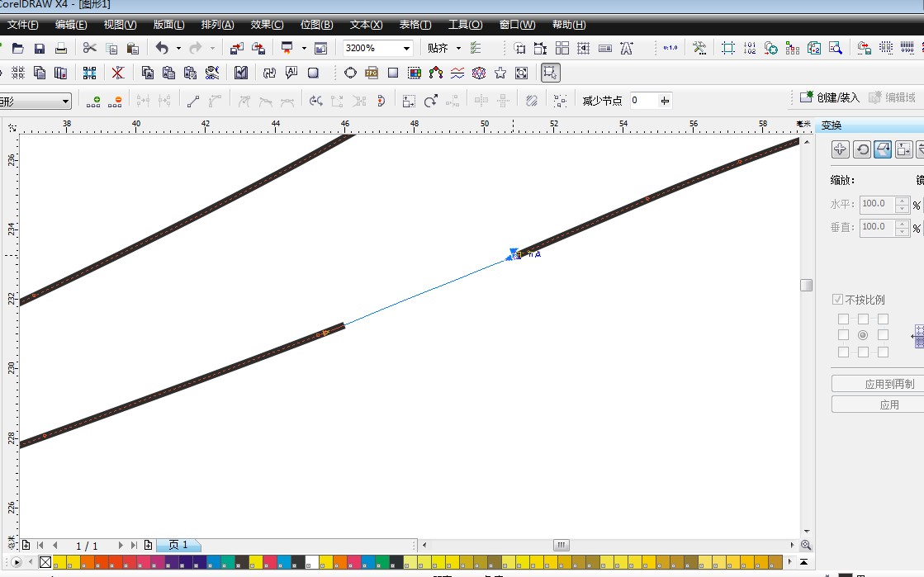The image size is (924, 577).
Task: Check the top-left anchor point box
Action: tap(843, 319)
